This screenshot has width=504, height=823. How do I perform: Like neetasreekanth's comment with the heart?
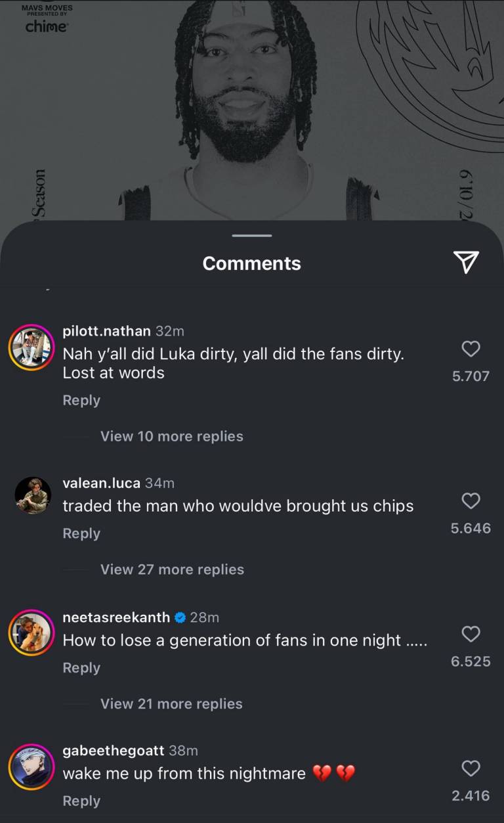click(x=471, y=634)
